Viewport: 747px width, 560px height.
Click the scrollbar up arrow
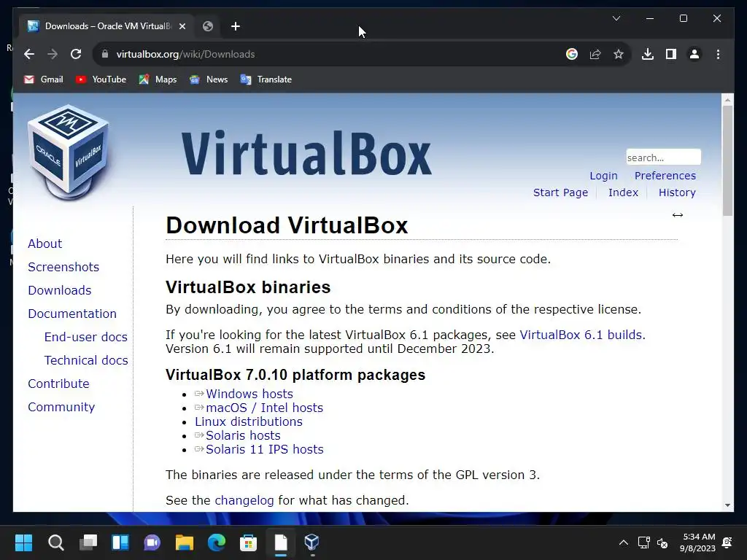pos(727,100)
